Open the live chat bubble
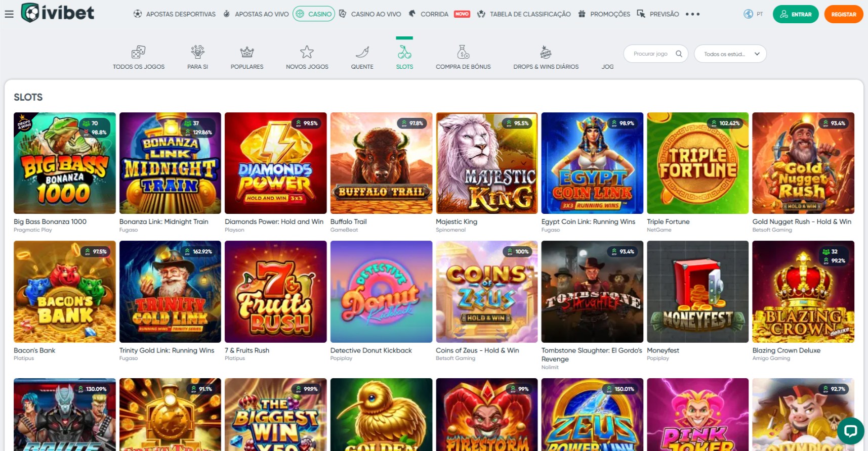 point(850,431)
